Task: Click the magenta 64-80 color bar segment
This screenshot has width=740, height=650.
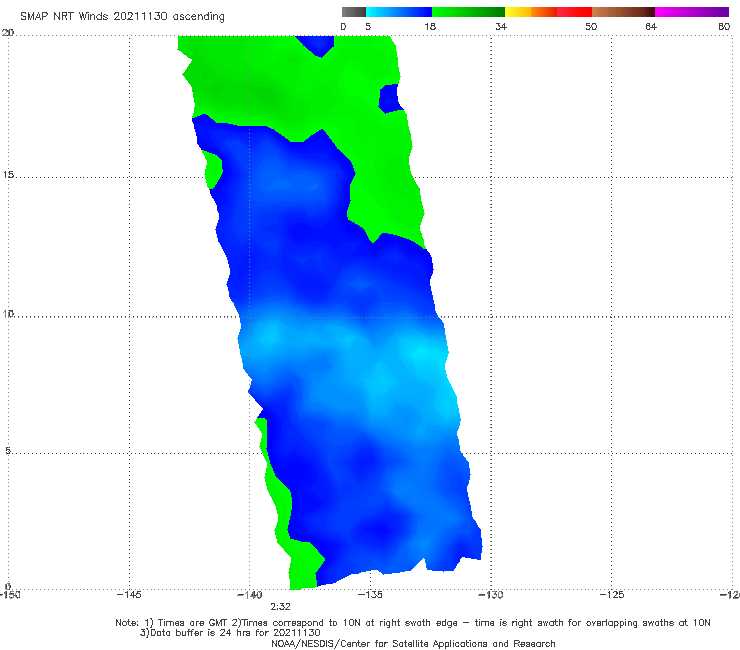Action: pos(692,12)
